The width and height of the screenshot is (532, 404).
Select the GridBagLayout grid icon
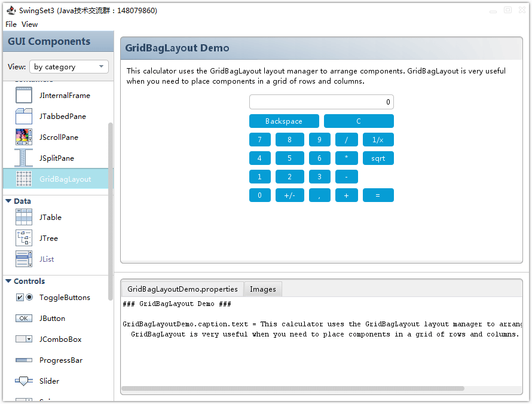(24, 179)
